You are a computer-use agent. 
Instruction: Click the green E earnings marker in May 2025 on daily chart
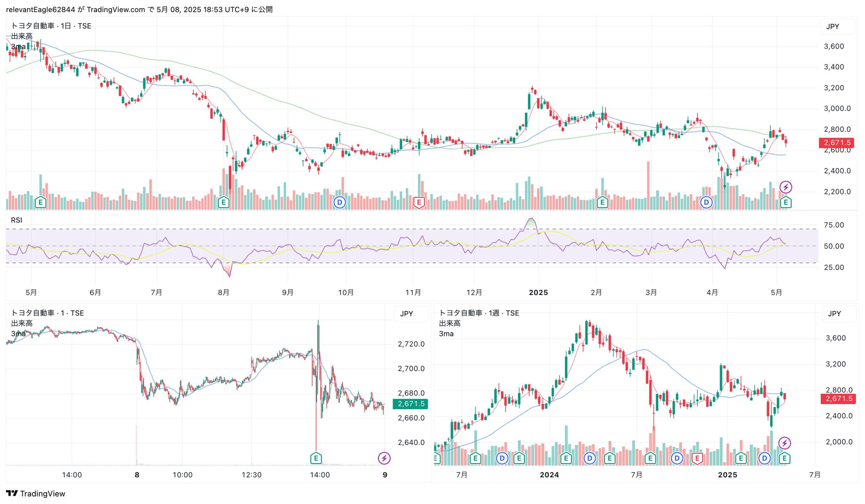(x=786, y=202)
